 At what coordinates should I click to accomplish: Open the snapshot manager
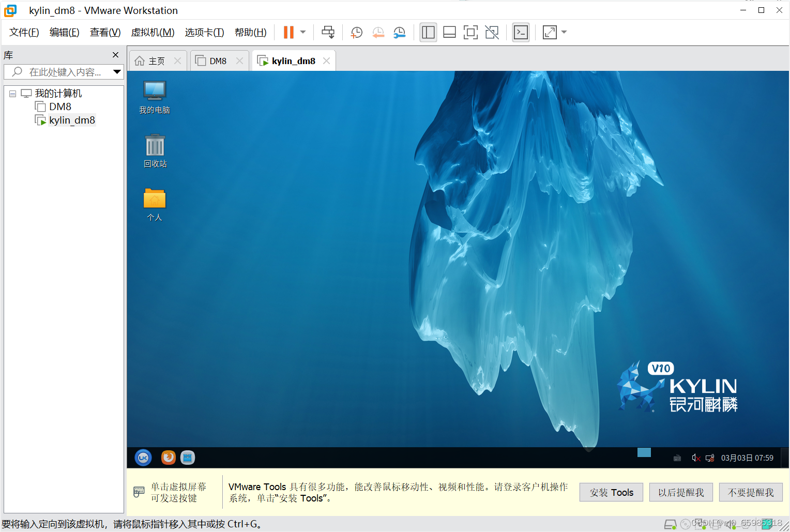click(400, 32)
